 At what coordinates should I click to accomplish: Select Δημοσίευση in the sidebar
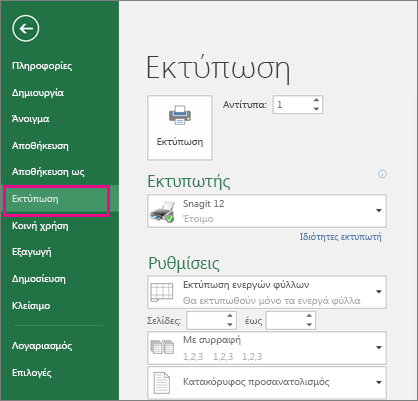(x=39, y=279)
